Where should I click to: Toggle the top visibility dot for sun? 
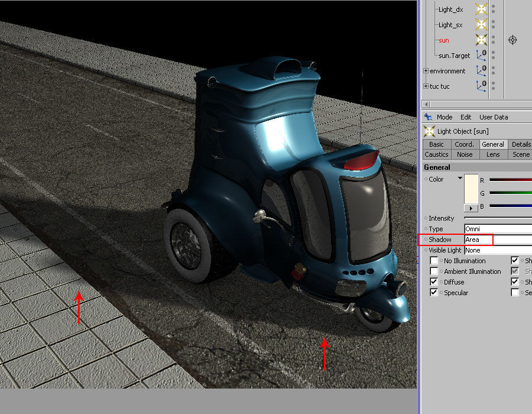coord(493,37)
